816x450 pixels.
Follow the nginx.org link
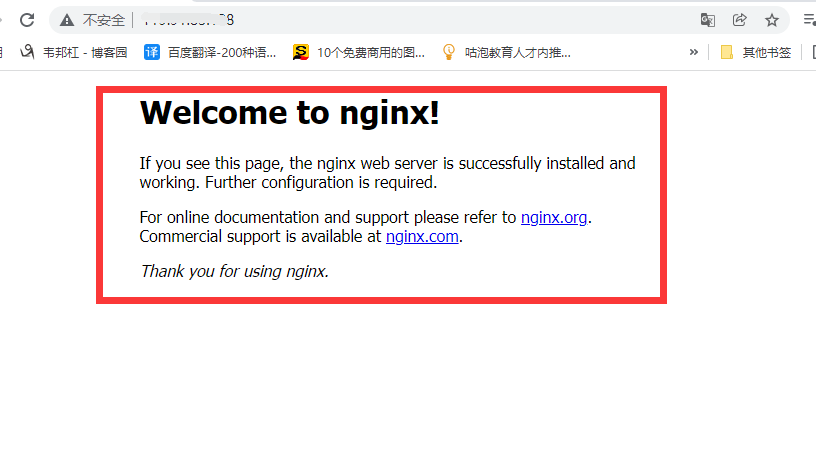pyautogui.click(x=554, y=217)
